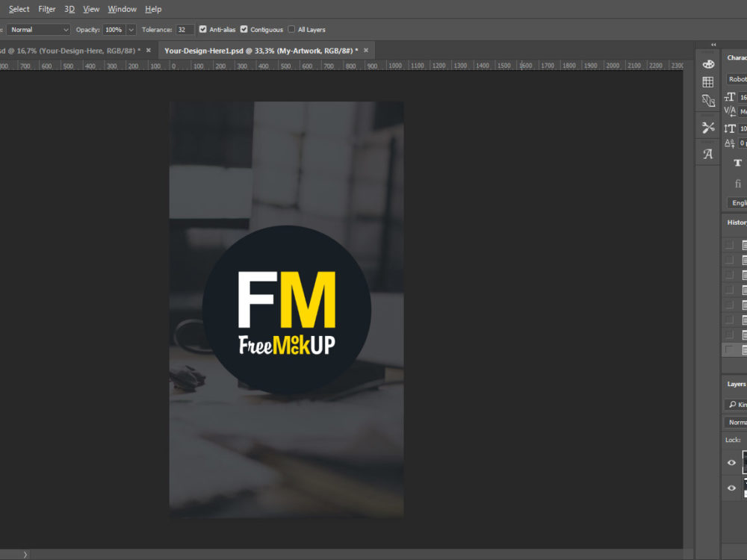Click the "Opacity:" label
Screen dimensions: 747x560
click(x=87, y=30)
